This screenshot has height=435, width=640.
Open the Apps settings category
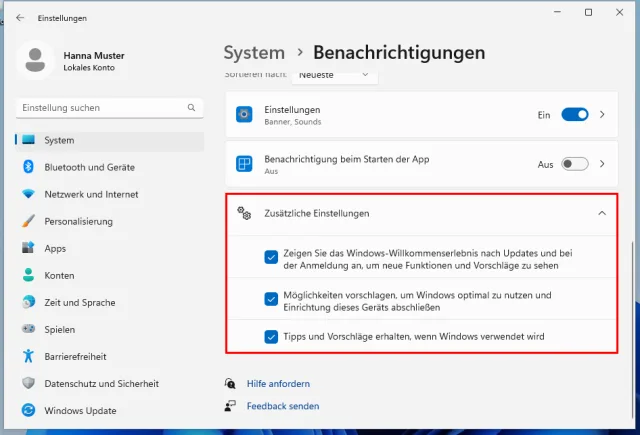(x=55, y=248)
